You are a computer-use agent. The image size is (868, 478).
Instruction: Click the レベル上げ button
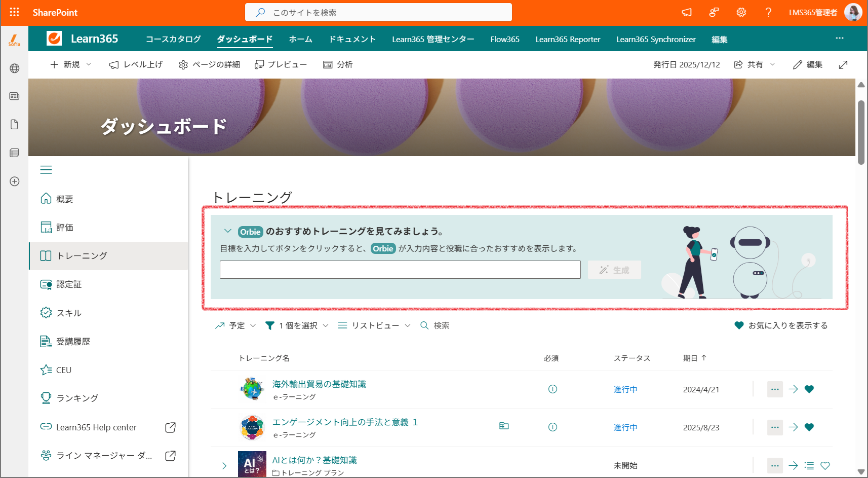(x=136, y=64)
